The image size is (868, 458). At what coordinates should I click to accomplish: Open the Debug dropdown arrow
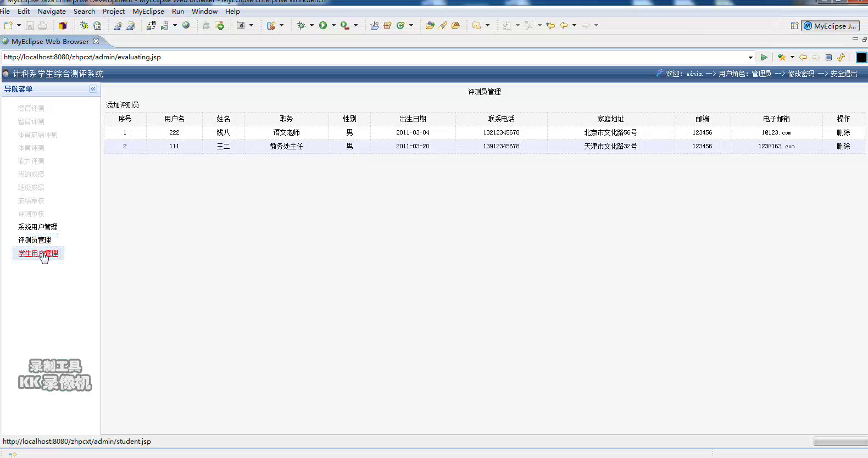coord(311,25)
